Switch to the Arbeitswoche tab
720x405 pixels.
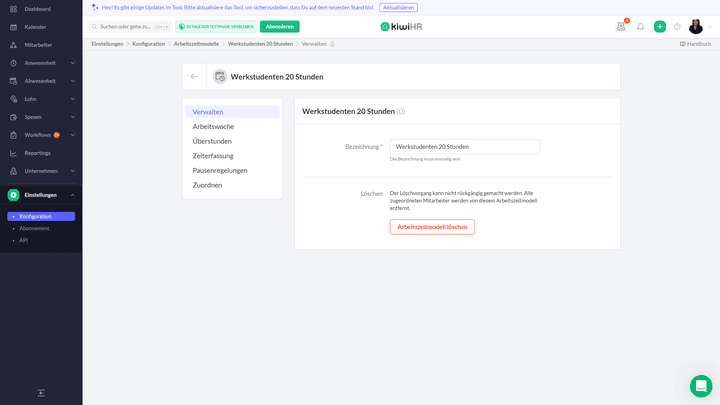tap(213, 127)
